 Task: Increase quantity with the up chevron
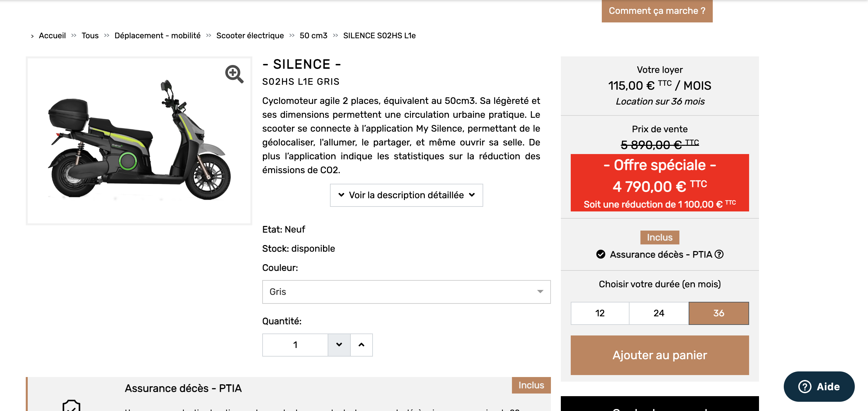point(361,345)
